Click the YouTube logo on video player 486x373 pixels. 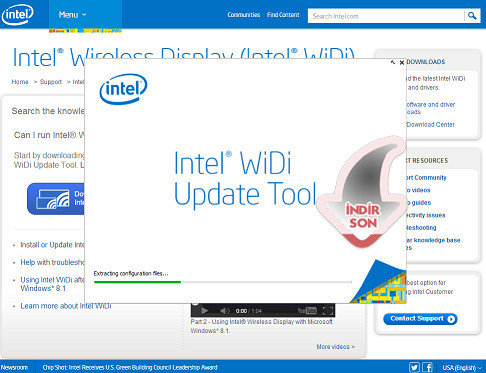(307, 311)
